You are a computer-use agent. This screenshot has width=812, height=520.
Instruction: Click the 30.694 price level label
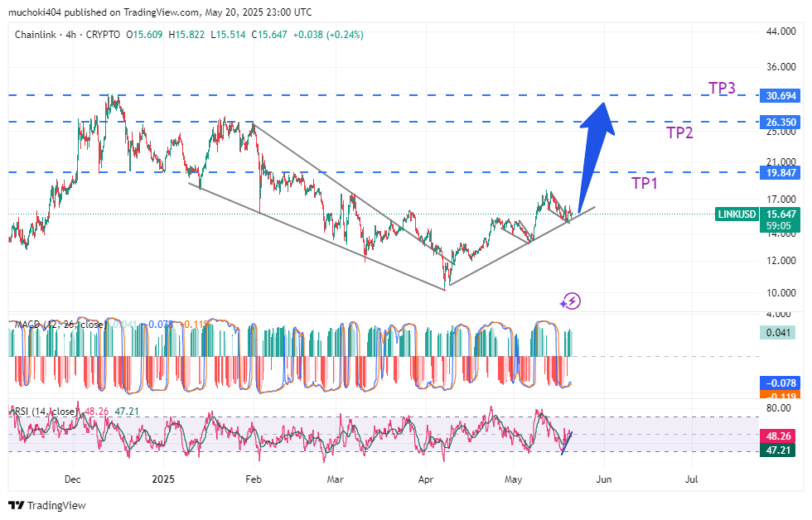(x=781, y=96)
